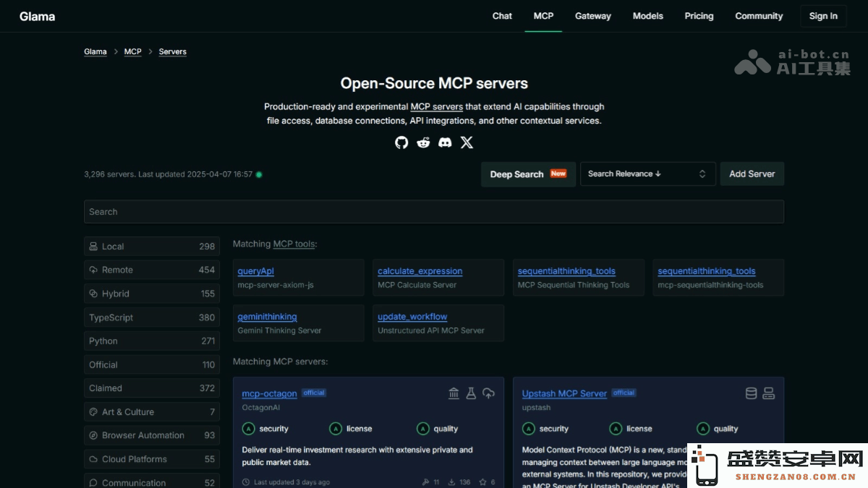The height and width of the screenshot is (488, 868).
Task: Open the Models page
Action: (647, 16)
